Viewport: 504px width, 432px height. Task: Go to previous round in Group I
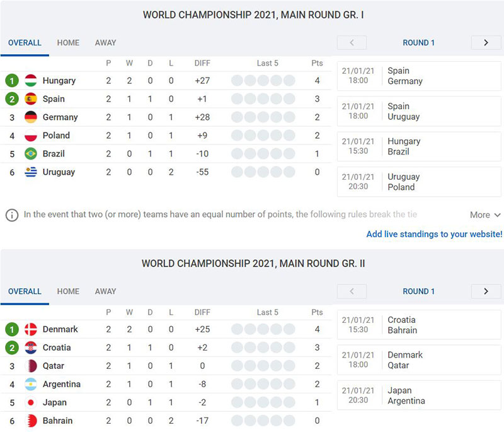click(352, 43)
